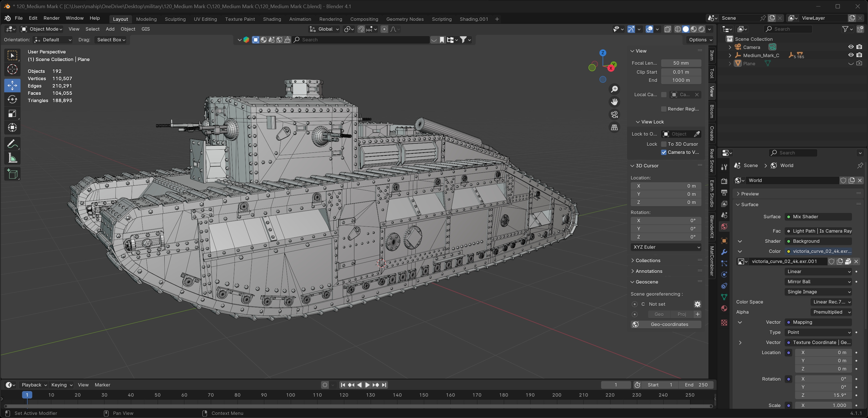Select the Rotate tool in the toolbar
This screenshot has height=418, width=868.
tap(12, 100)
